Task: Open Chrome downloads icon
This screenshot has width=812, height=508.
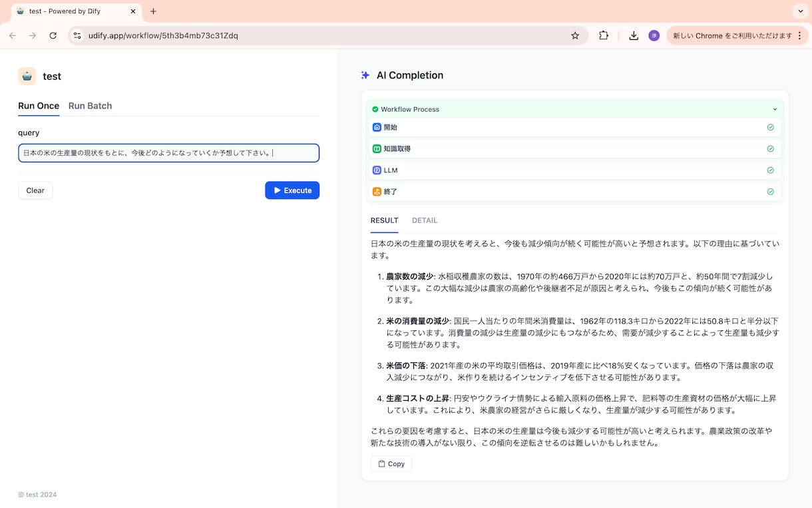Action: tap(634, 35)
